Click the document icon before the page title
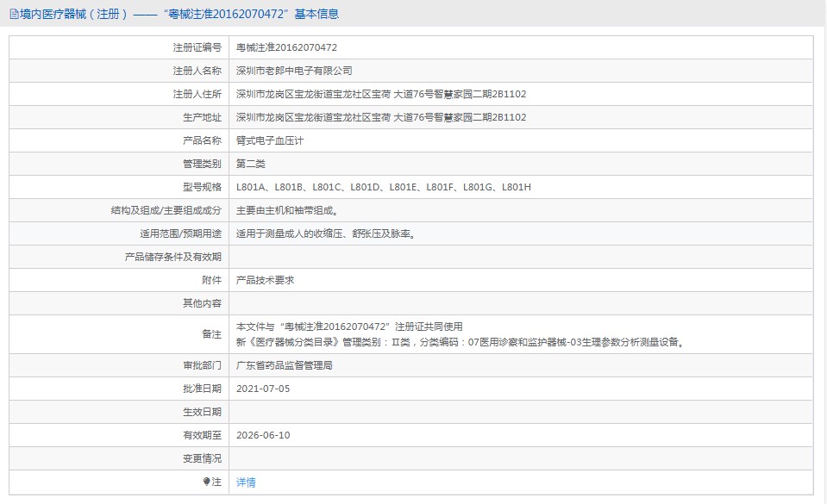Screen dimensions: 827x504 pos(15,15)
